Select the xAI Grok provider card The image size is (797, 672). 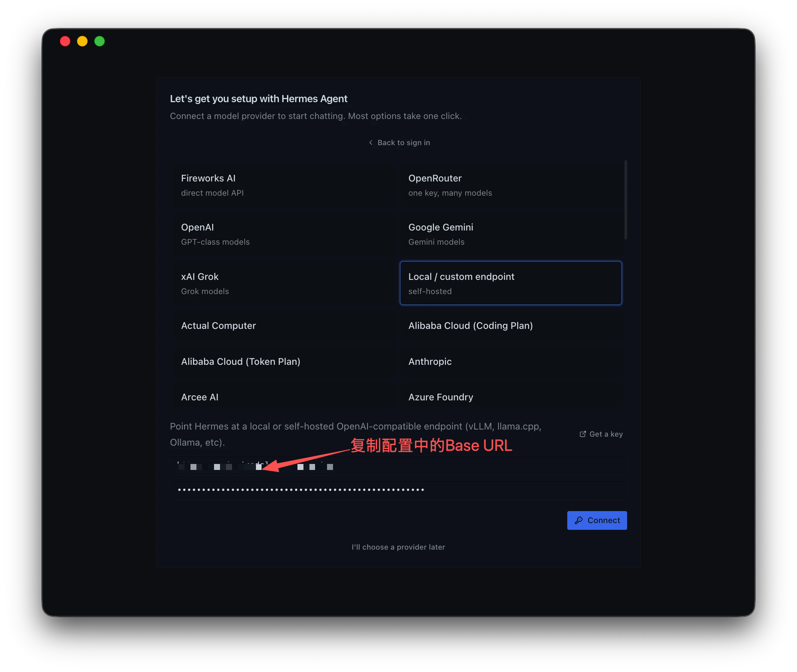(x=284, y=283)
